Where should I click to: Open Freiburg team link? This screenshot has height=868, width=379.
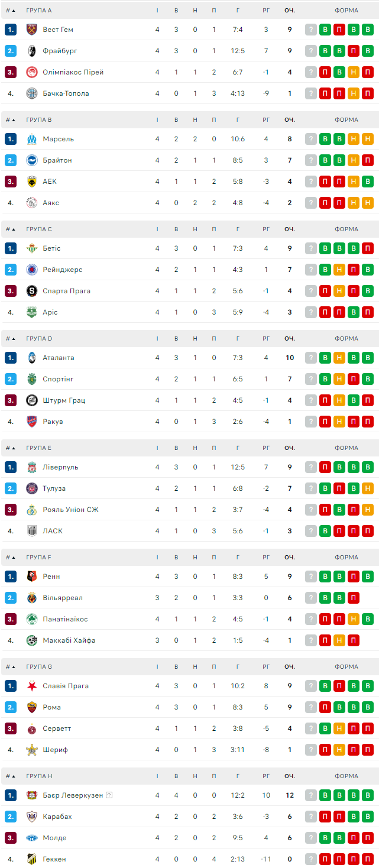pos(60,51)
